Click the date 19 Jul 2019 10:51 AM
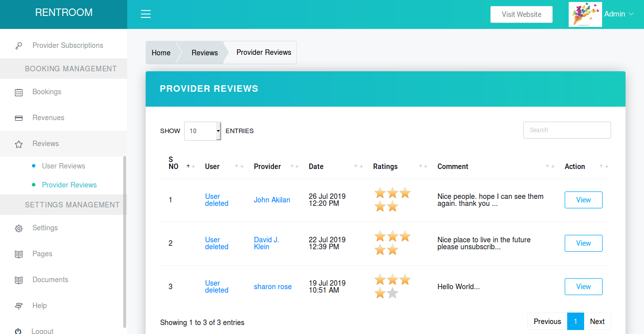644x334 pixels. 327,287
